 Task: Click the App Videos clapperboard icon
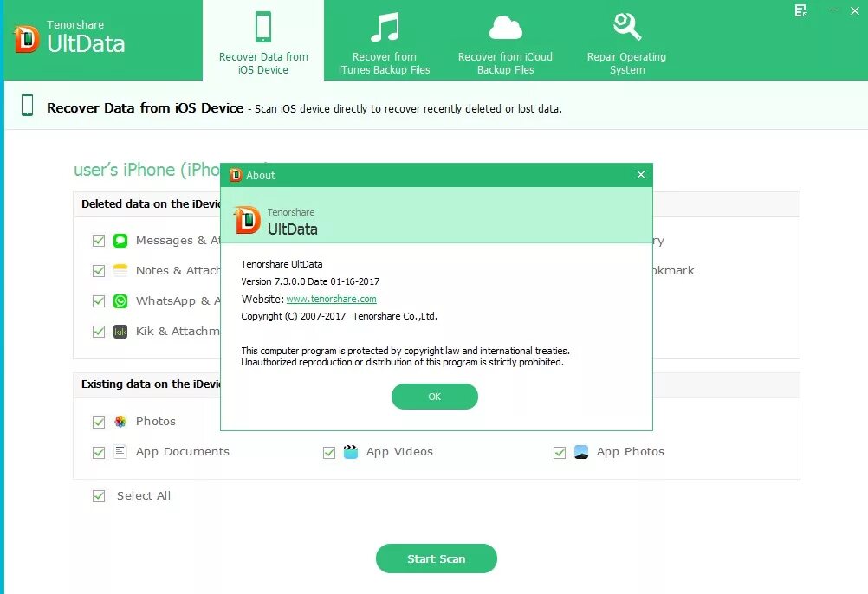click(351, 452)
